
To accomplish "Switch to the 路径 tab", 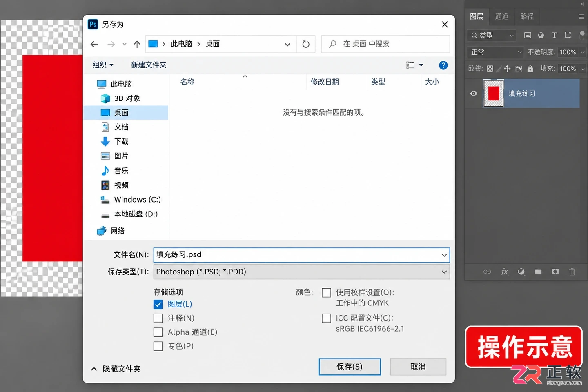I will click(x=527, y=16).
